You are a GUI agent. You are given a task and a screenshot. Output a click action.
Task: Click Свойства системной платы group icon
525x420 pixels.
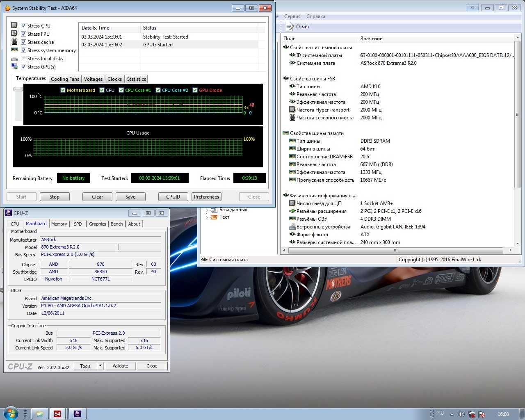point(286,47)
